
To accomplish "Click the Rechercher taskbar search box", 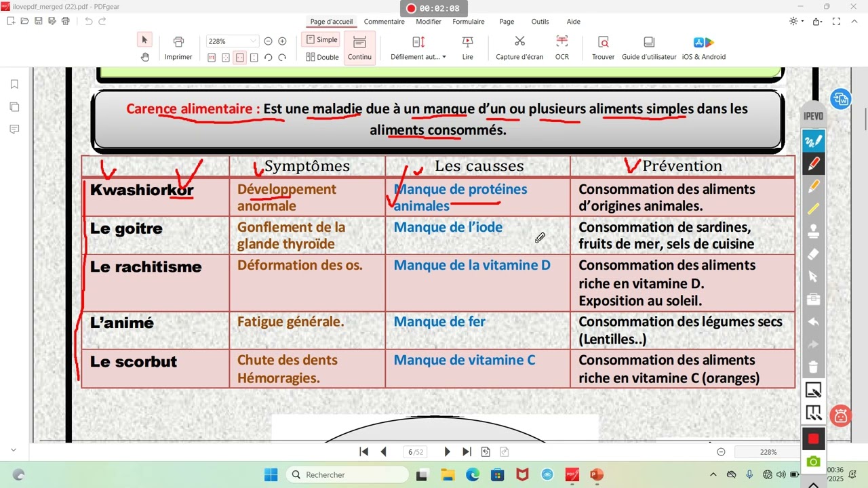I will (x=347, y=474).
